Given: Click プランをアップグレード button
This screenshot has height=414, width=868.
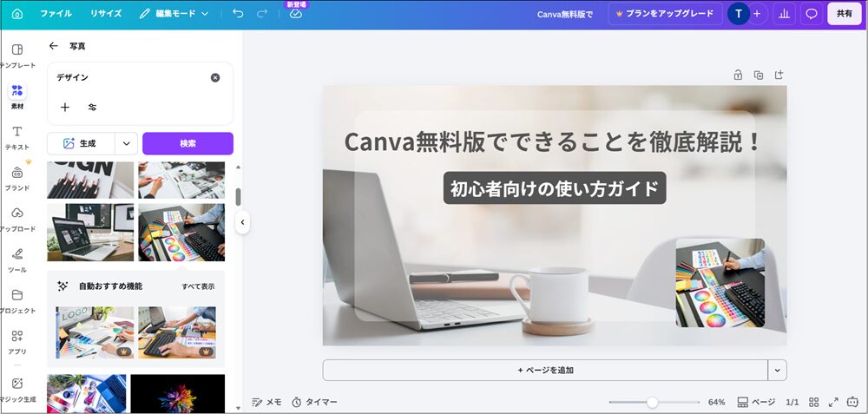Looking at the screenshot, I should (x=666, y=14).
